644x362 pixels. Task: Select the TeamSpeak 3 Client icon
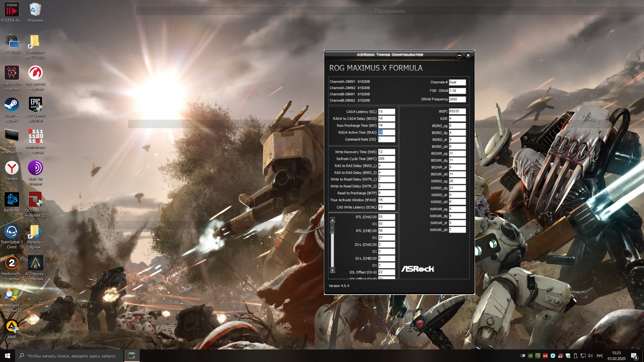(x=12, y=231)
